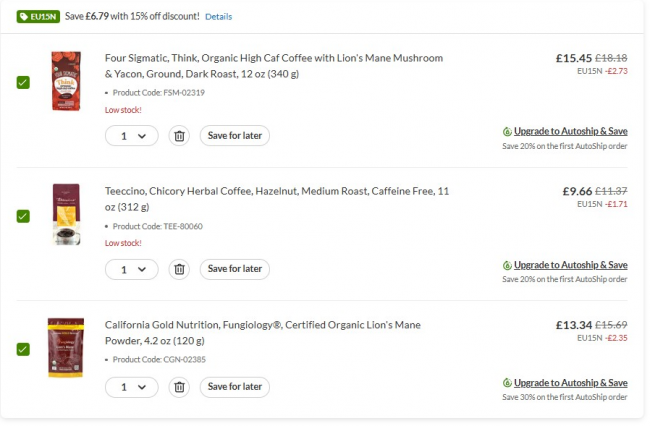
Task: Open Four Sigmatic product image thumbnail
Action: click(65, 82)
